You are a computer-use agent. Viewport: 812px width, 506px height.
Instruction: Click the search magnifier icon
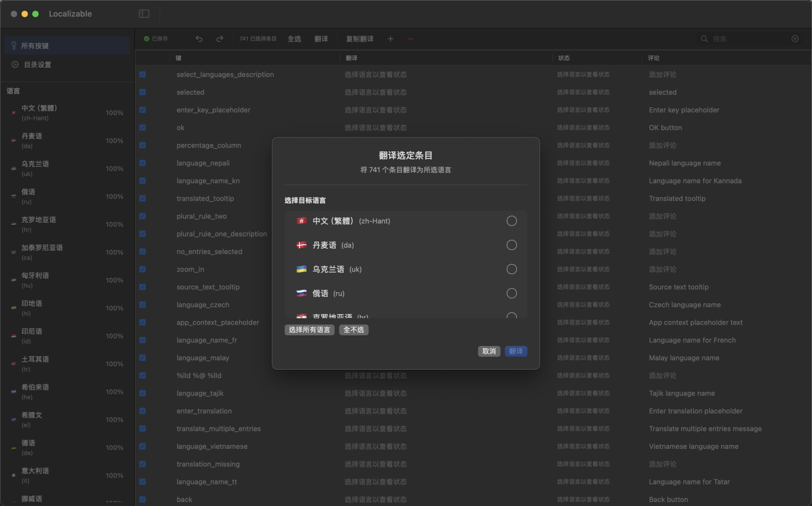(704, 39)
